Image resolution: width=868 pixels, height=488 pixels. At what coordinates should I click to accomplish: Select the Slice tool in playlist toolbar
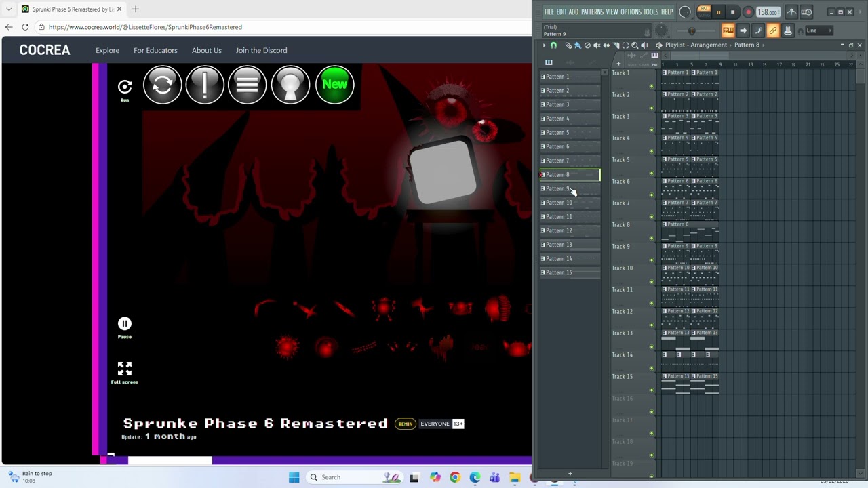[x=616, y=45]
